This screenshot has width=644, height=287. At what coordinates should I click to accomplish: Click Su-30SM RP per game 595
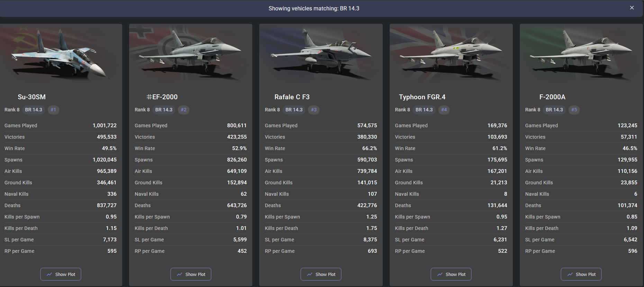click(112, 251)
